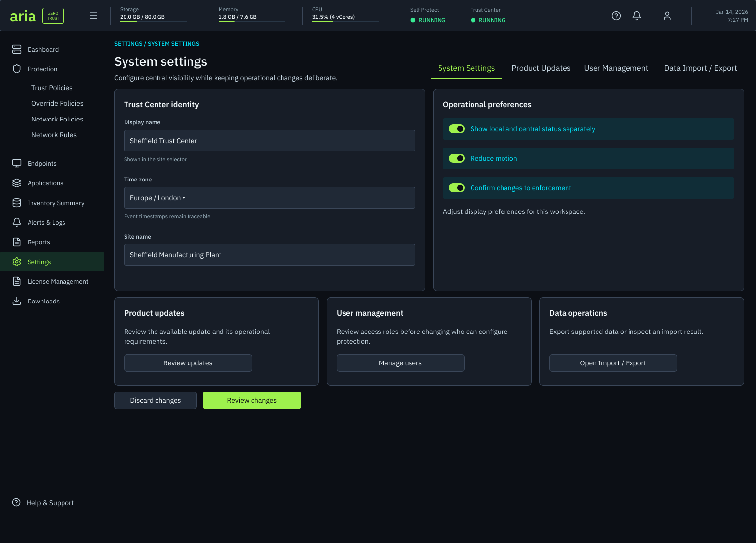Click the 'Trust Center identity' heading

tap(161, 104)
